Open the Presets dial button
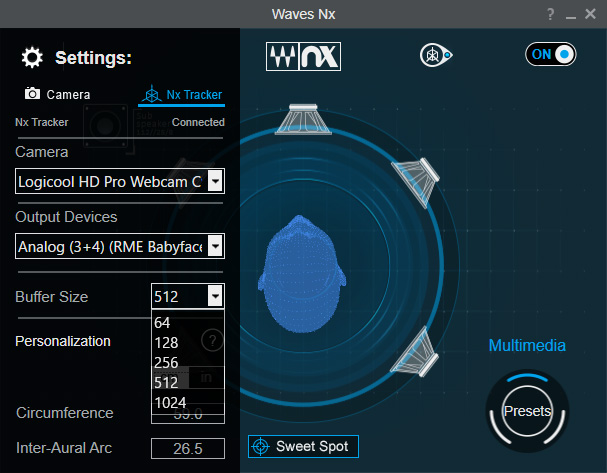The height and width of the screenshot is (473, 607). pos(527,411)
